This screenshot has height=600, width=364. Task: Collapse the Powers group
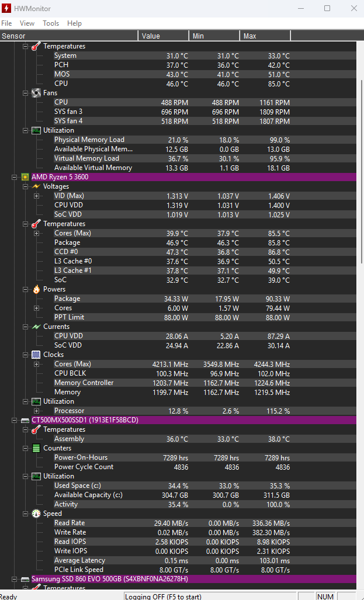[25, 289]
